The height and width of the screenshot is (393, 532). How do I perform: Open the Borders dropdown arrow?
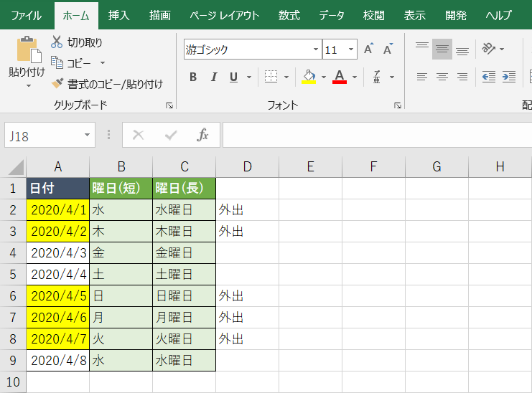[x=286, y=77]
